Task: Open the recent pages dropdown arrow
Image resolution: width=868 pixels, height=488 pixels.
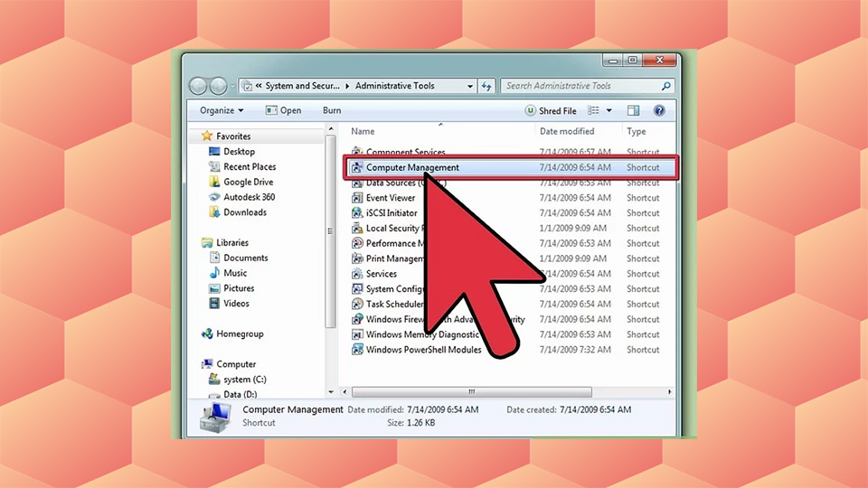Action: [x=232, y=87]
